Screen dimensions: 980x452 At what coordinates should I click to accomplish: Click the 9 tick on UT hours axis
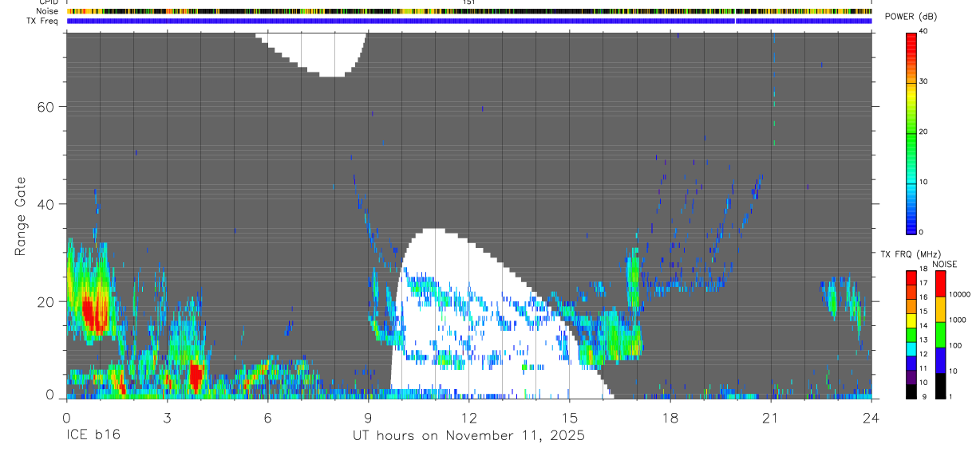tap(368, 417)
